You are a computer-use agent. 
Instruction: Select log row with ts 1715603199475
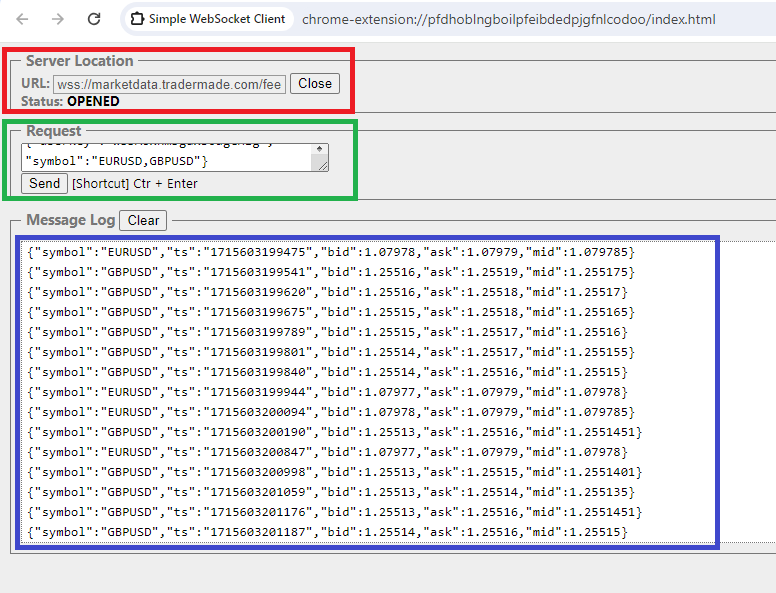click(331, 252)
